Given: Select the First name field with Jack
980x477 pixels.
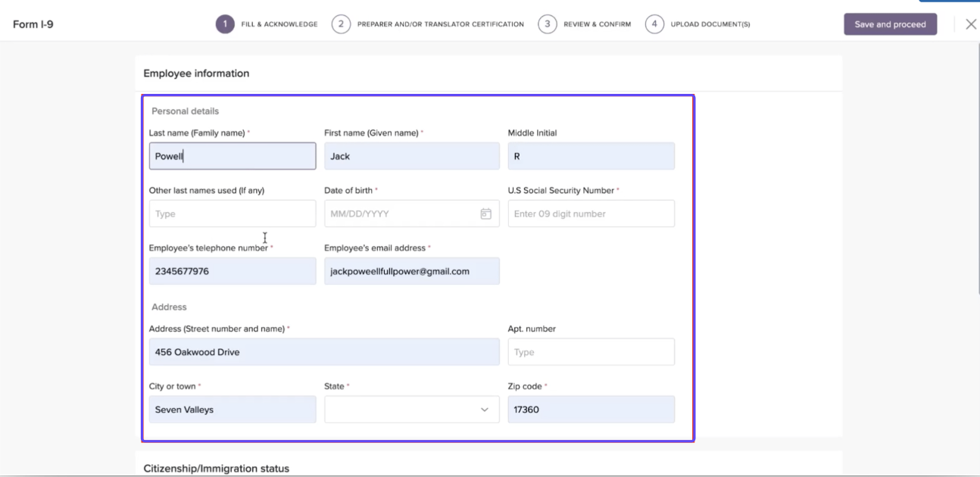Looking at the screenshot, I should tap(411, 157).
